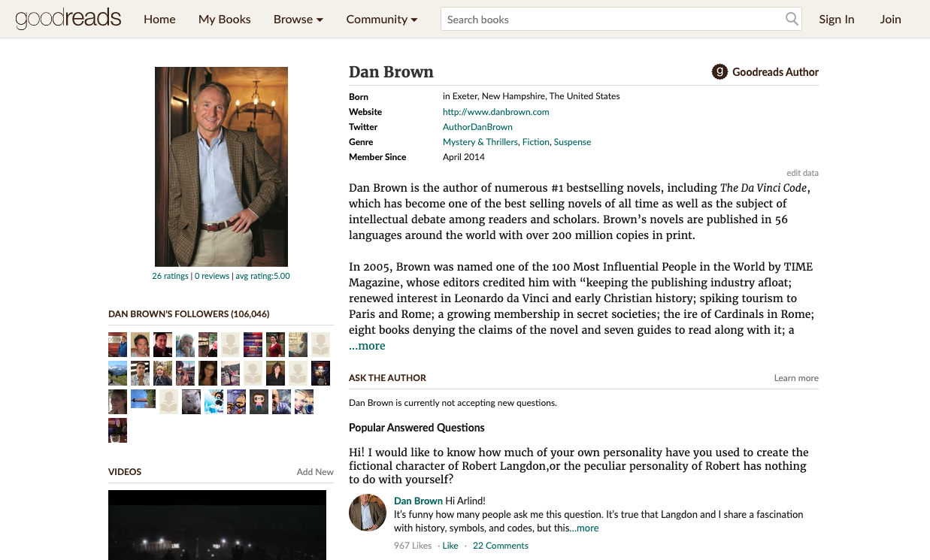This screenshot has height=560, width=930.
Task: Open My Books in the navigation bar
Action: click(225, 19)
